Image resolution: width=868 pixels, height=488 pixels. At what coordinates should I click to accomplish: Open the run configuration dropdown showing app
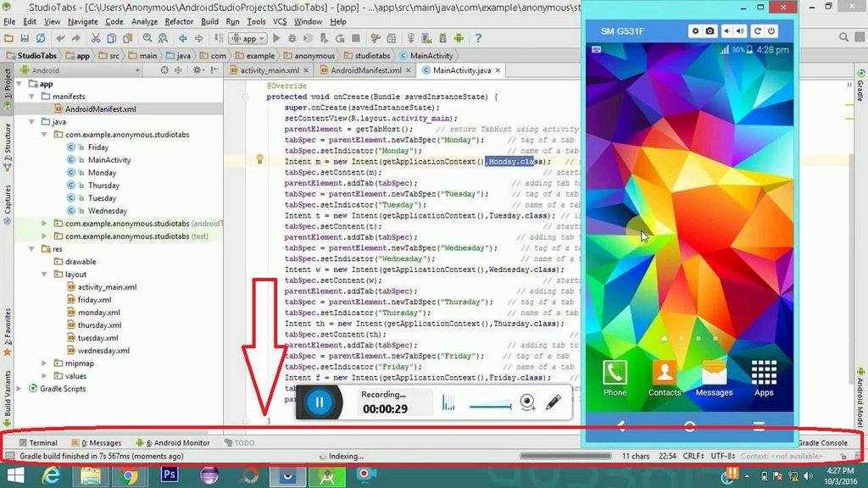click(248, 38)
